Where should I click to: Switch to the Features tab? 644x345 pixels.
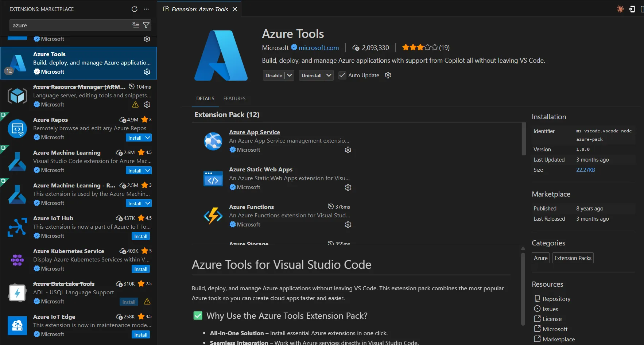(x=234, y=98)
